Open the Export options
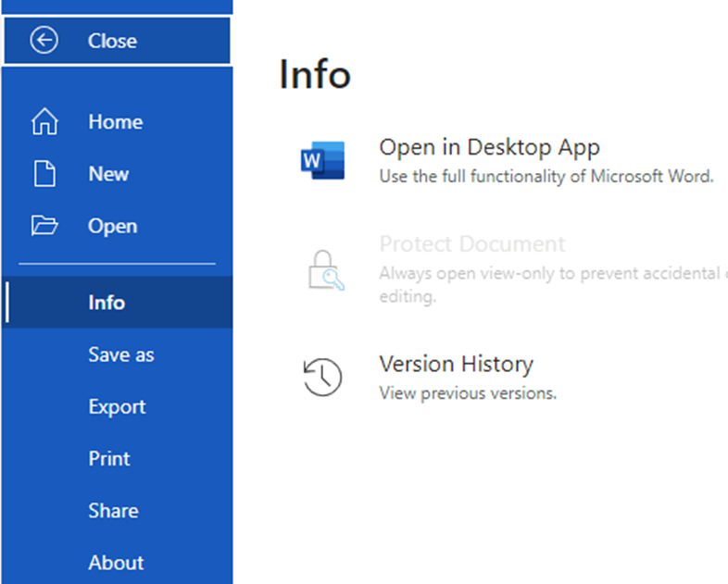The height and width of the screenshot is (584, 728). (117, 406)
